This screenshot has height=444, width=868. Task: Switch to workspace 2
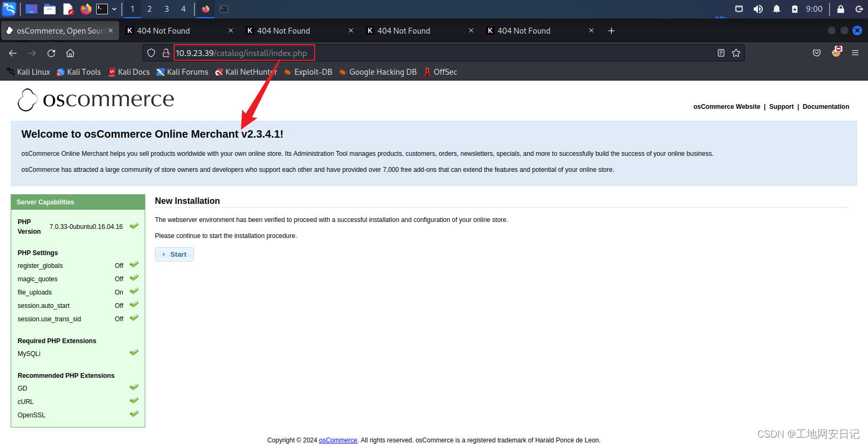coord(150,9)
